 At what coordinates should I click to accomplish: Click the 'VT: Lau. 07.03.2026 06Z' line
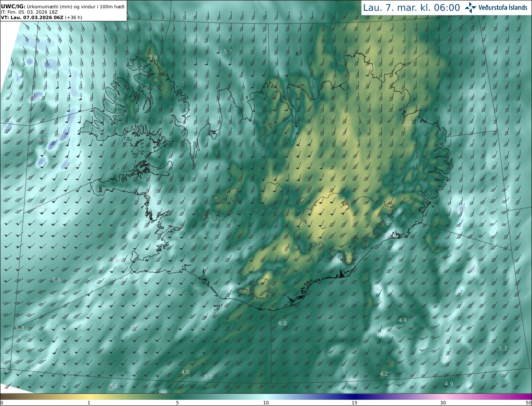(32, 17)
